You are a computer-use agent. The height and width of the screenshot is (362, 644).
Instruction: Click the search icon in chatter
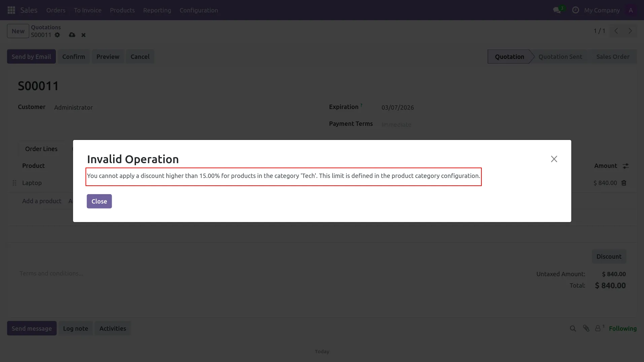coord(573,328)
